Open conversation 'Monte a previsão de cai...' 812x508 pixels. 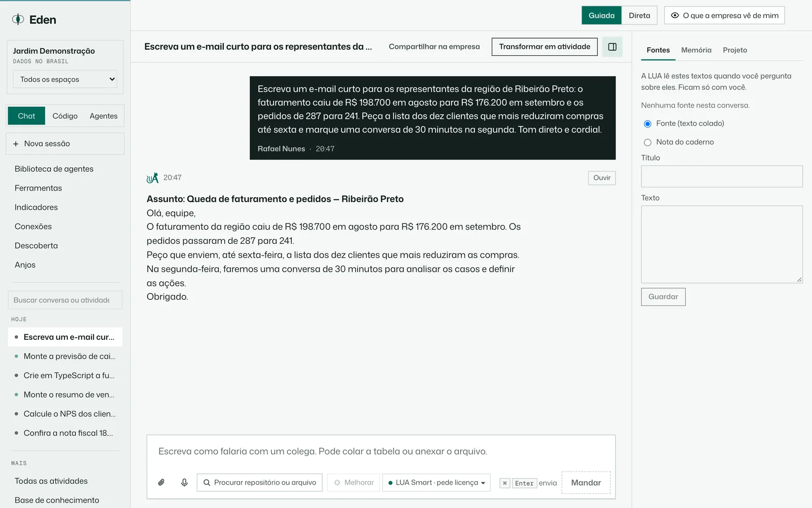click(65, 357)
